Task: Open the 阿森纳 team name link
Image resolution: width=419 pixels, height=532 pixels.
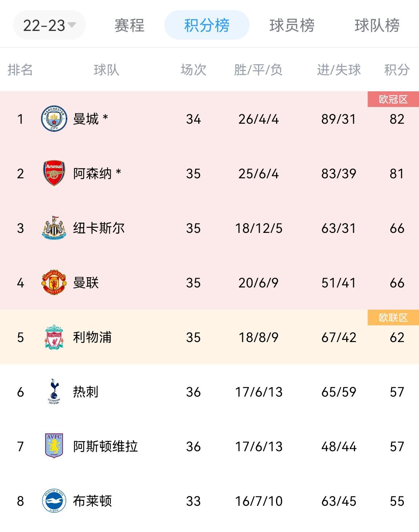Action: (x=92, y=174)
